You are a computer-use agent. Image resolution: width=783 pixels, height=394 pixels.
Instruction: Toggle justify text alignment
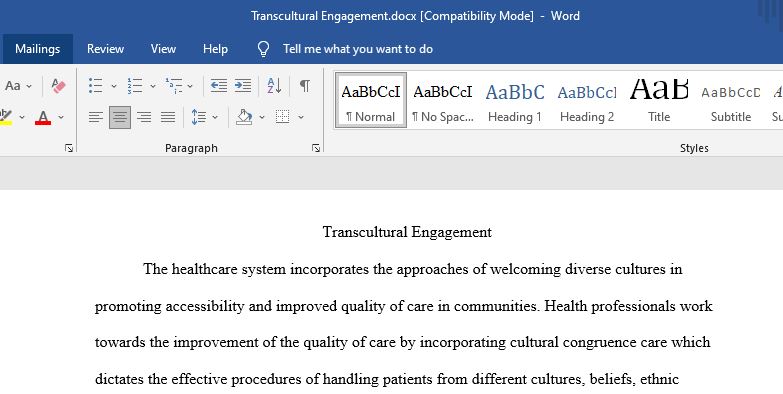point(168,117)
